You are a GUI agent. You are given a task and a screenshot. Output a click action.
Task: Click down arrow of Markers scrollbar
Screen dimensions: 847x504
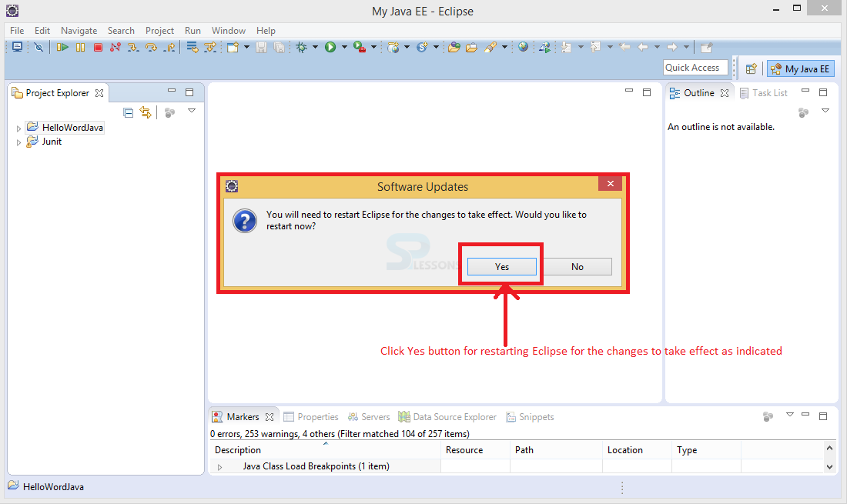[x=830, y=467]
